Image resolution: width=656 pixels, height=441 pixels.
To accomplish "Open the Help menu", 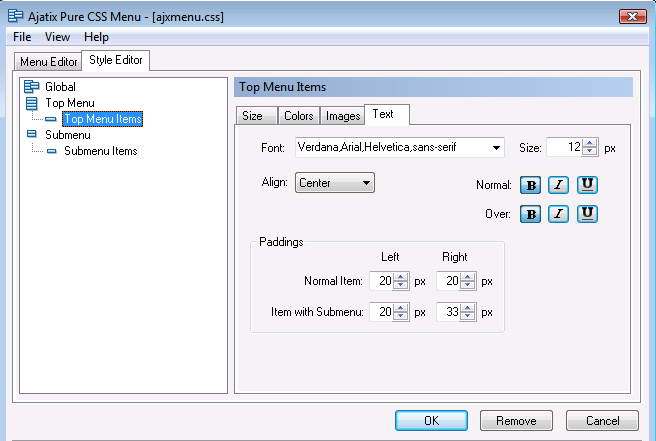I will pyautogui.click(x=96, y=37).
